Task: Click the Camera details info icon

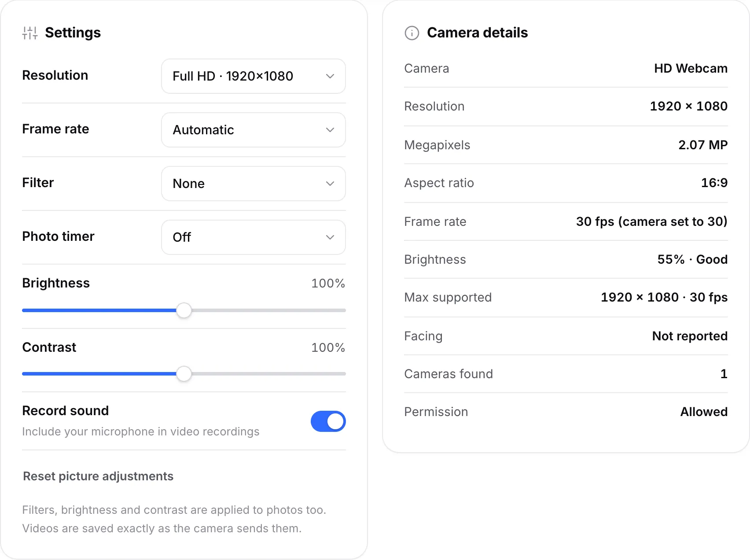Action: click(412, 33)
